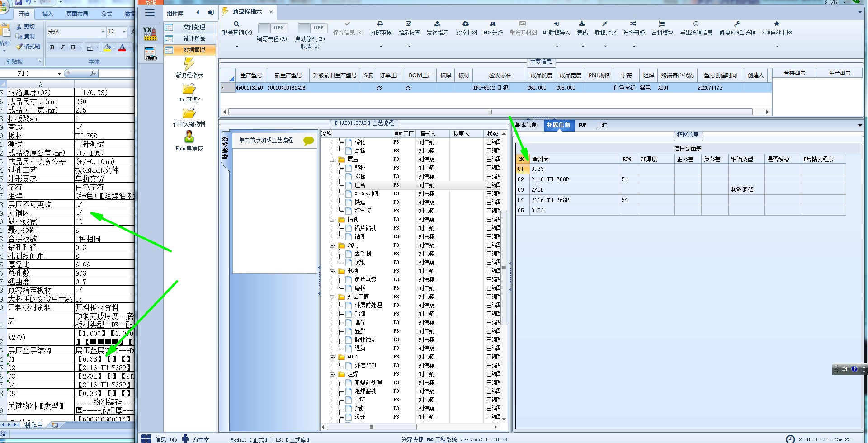Collapse the 阻焊 tree folder
This screenshot has width=868, height=443.
click(x=332, y=374)
